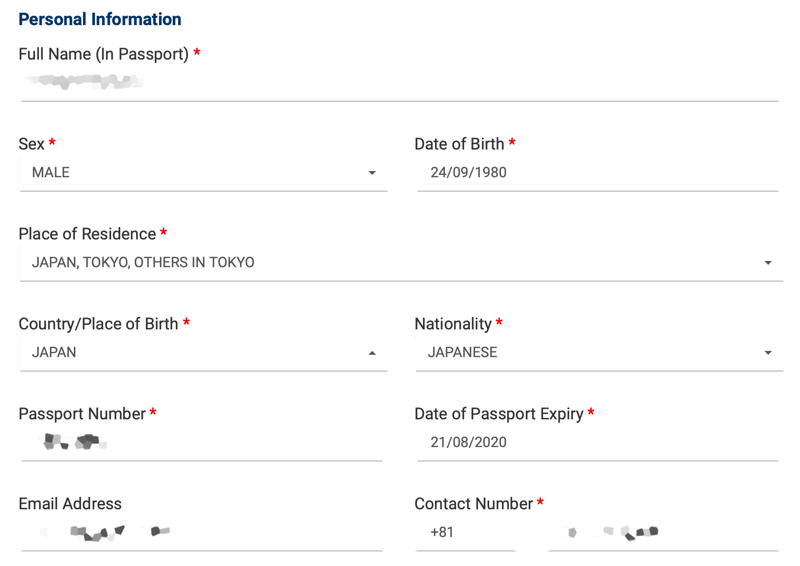Click the Date of Birth label
The width and height of the screenshot is (800, 566).
click(x=459, y=144)
